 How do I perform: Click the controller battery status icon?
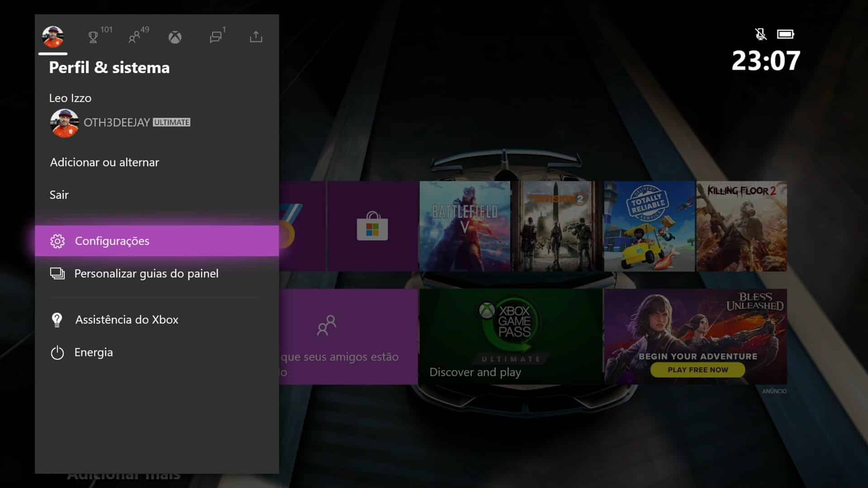[786, 34]
